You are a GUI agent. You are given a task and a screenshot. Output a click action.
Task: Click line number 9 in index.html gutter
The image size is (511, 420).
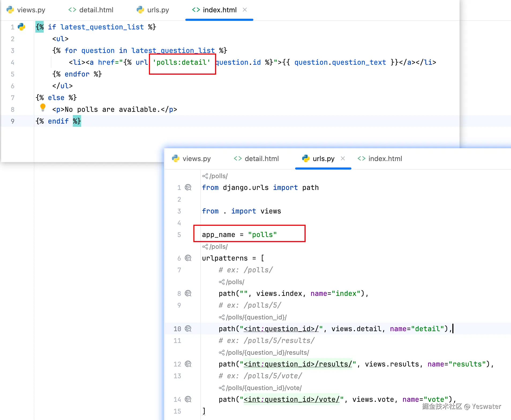[x=13, y=121]
